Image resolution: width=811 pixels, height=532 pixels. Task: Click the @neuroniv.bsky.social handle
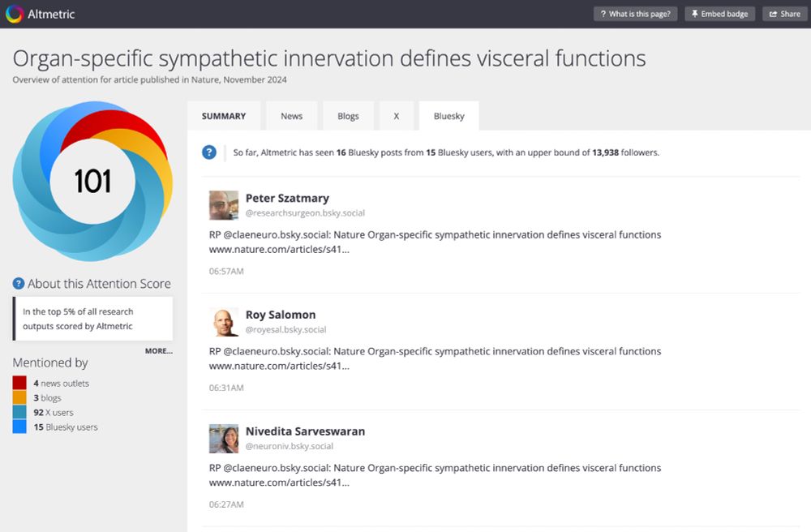tap(290, 446)
